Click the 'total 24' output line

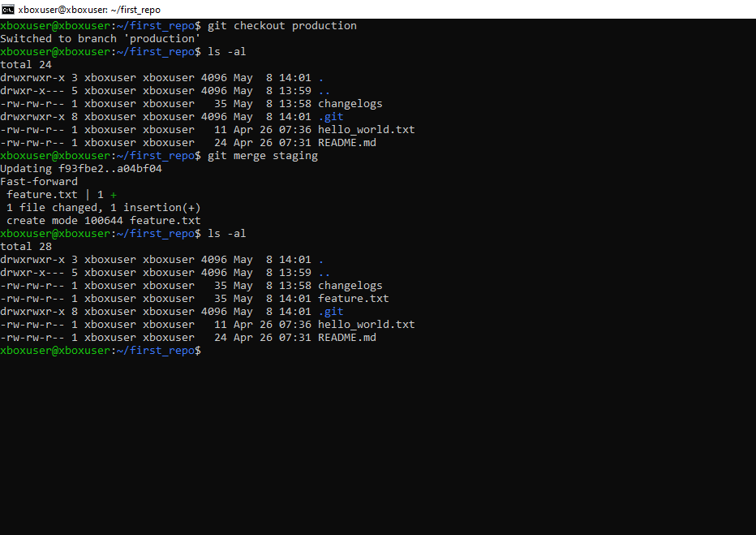point(26,65)
